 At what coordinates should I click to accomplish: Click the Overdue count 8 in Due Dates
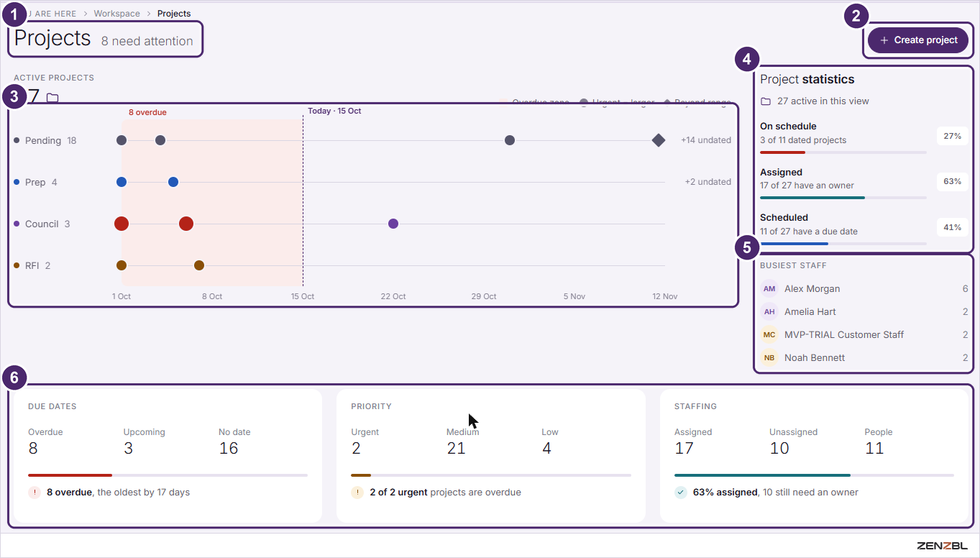(33, 449)
